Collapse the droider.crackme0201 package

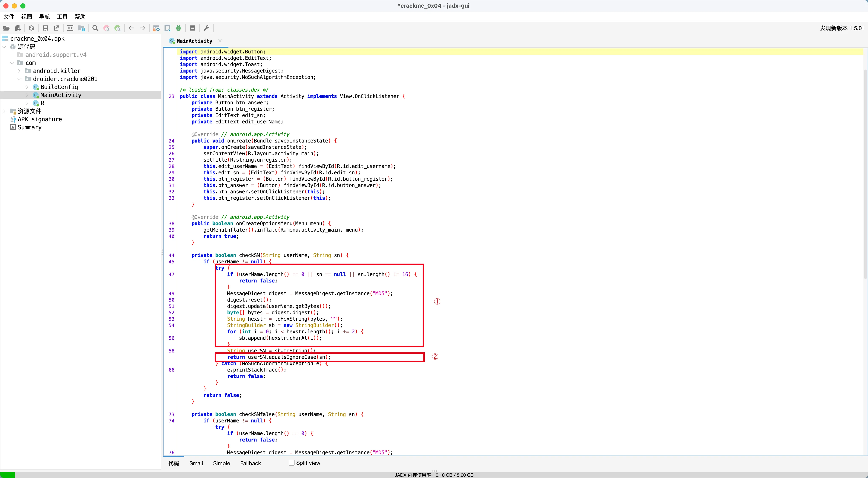[x=19, y=79]
